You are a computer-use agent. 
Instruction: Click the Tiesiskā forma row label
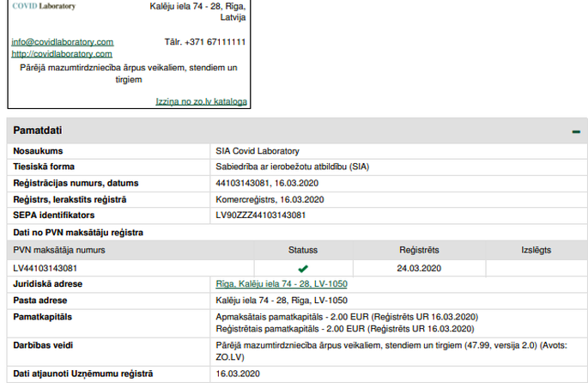coord(44,167)
